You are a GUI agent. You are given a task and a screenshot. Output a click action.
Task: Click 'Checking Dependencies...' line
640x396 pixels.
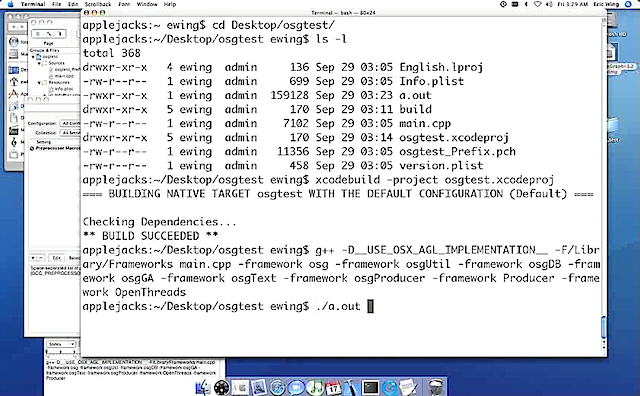click(160, 222)
